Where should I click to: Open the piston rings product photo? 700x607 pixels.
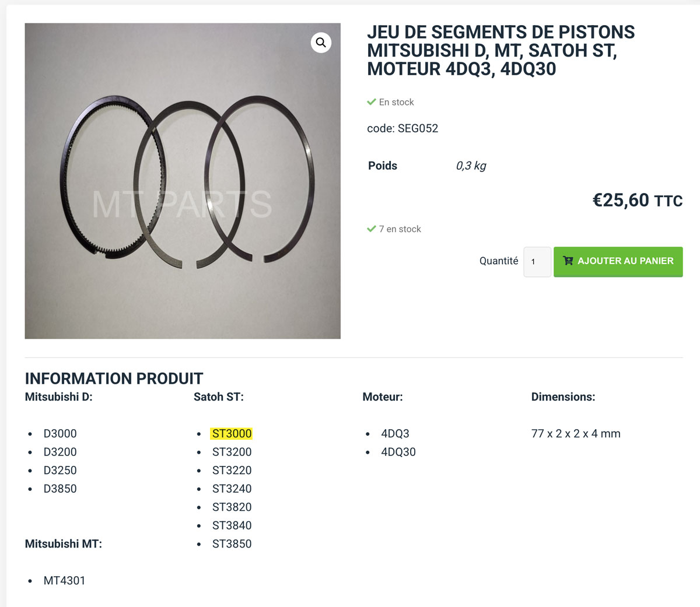click(183, 181)
